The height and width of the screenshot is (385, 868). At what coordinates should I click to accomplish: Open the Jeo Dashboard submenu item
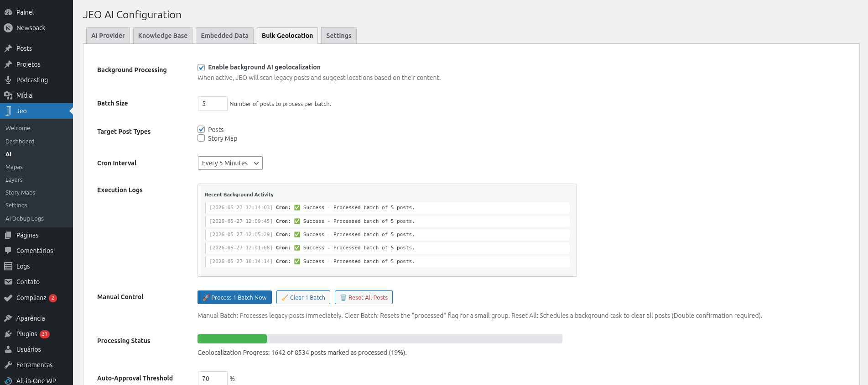click(20, 142)
